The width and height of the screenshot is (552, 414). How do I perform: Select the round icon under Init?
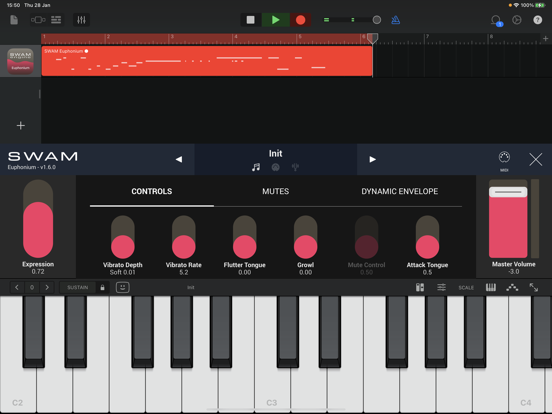click(x=276, y=167)
